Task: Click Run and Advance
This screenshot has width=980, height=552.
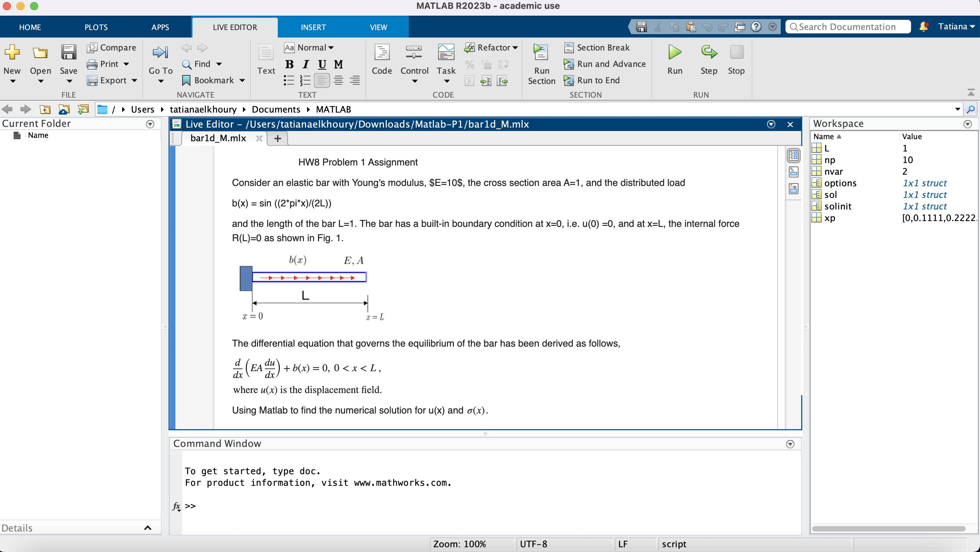Action: pyautogui.click(x=605, y=64)
